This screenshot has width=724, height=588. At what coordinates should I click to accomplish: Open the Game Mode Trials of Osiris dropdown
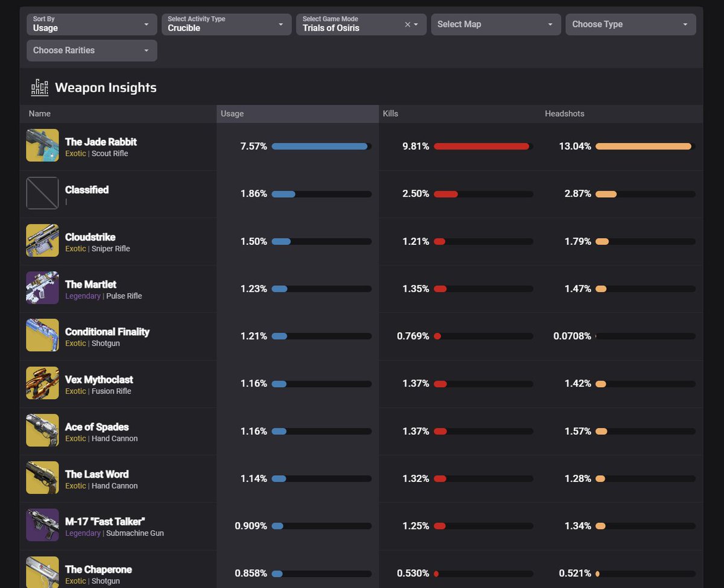pos(361,24)
